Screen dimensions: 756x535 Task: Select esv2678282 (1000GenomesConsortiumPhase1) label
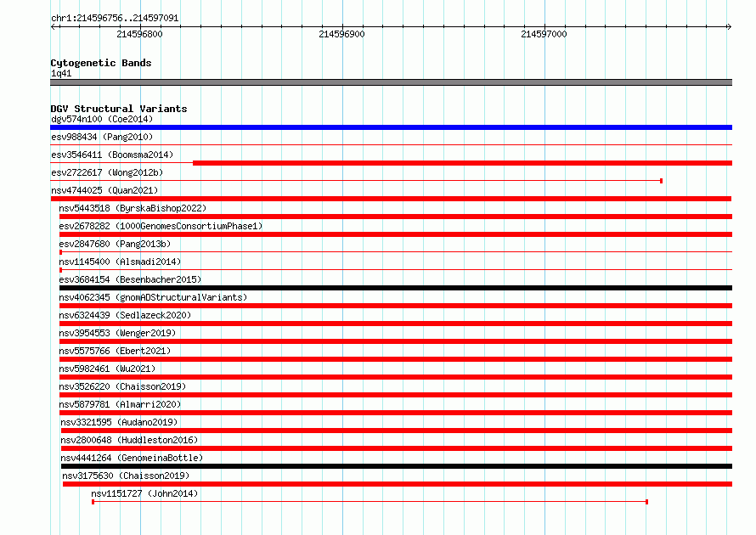point(161,226)
